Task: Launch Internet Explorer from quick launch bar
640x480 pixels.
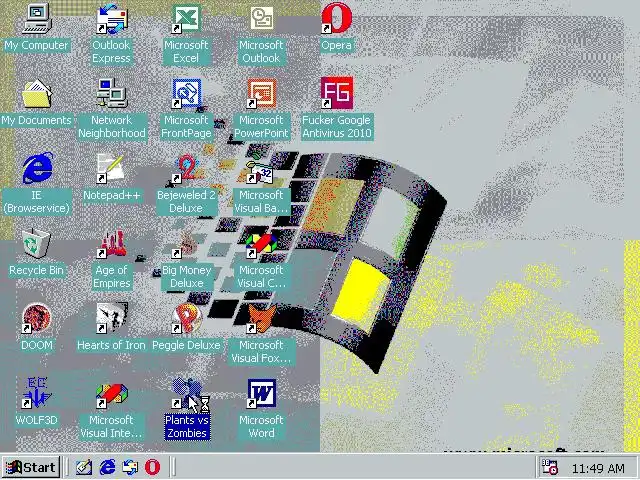Action: 107,467
